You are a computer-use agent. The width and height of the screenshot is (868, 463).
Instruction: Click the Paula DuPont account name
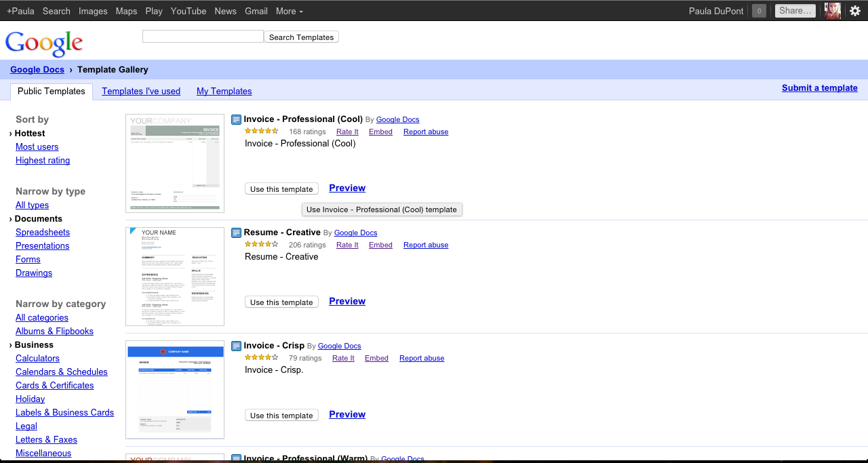(x=716, y=11)
